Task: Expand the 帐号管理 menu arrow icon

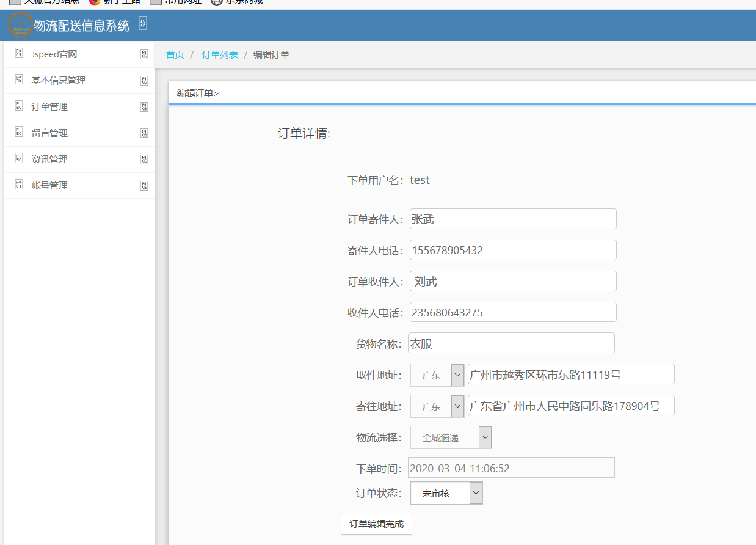Action: coord(144,186)
